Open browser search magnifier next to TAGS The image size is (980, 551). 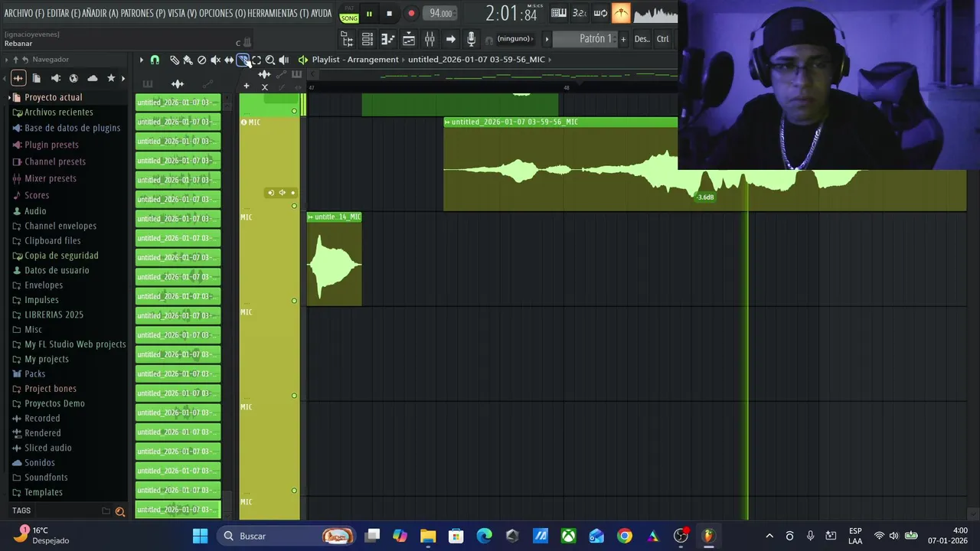coord(120,511)
